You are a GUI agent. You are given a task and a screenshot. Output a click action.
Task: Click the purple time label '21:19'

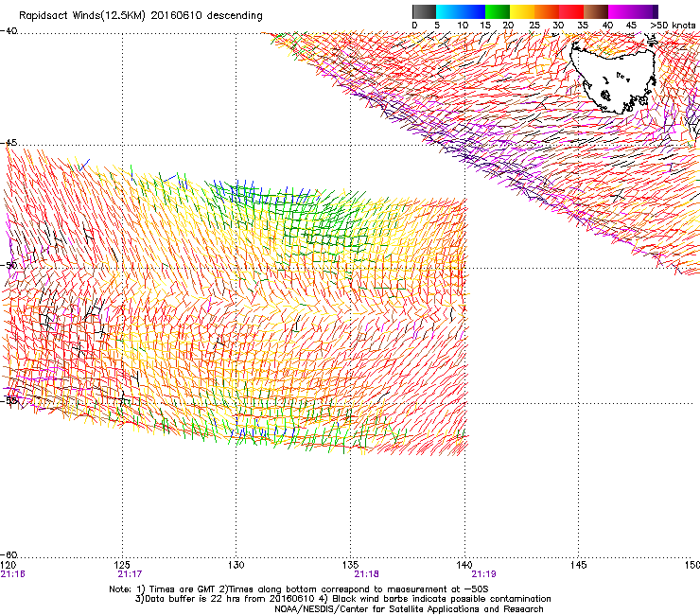pyautogui.click(x=484, y=574)
